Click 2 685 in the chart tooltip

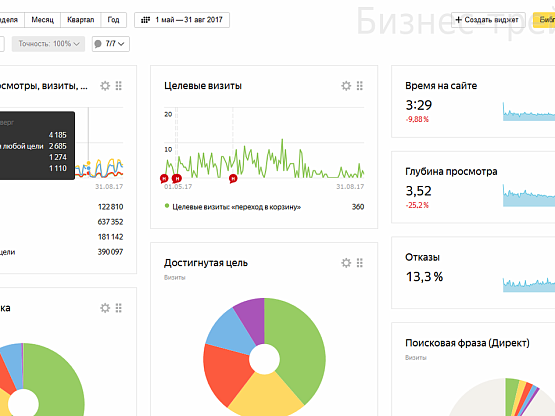click(x=58, y=146)
